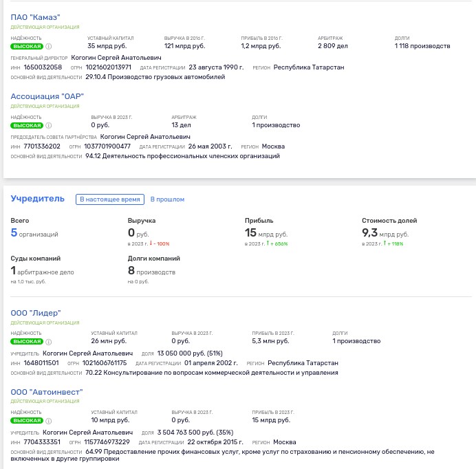Click "26 млн руб." Лидер charter capital
The width and height of the screenshot is (476, 469).
click(x=109, y=341)
